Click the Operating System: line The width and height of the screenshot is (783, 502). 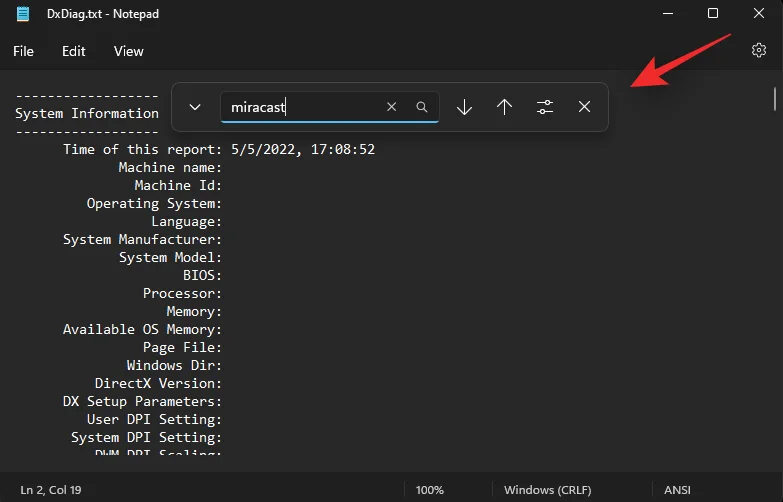[x=154, y=203]
